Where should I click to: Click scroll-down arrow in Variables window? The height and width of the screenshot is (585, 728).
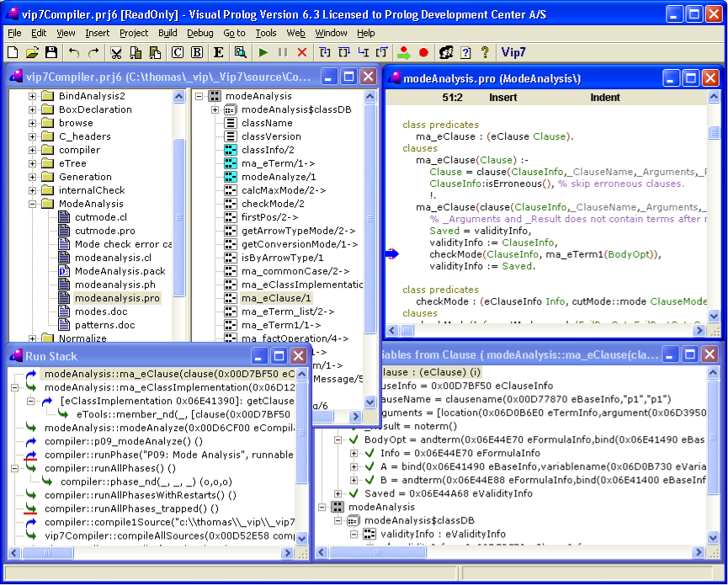click(714, 538)
